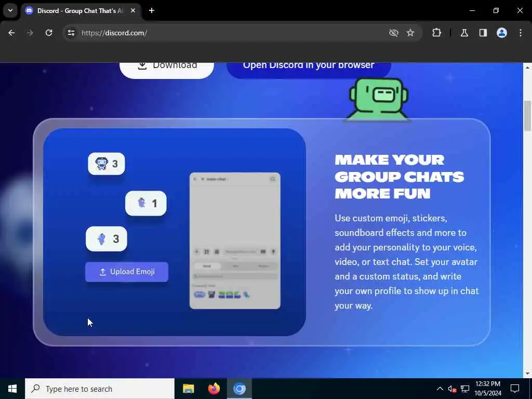Click the network tray icon
532x399 pixels.
[465, 389]
